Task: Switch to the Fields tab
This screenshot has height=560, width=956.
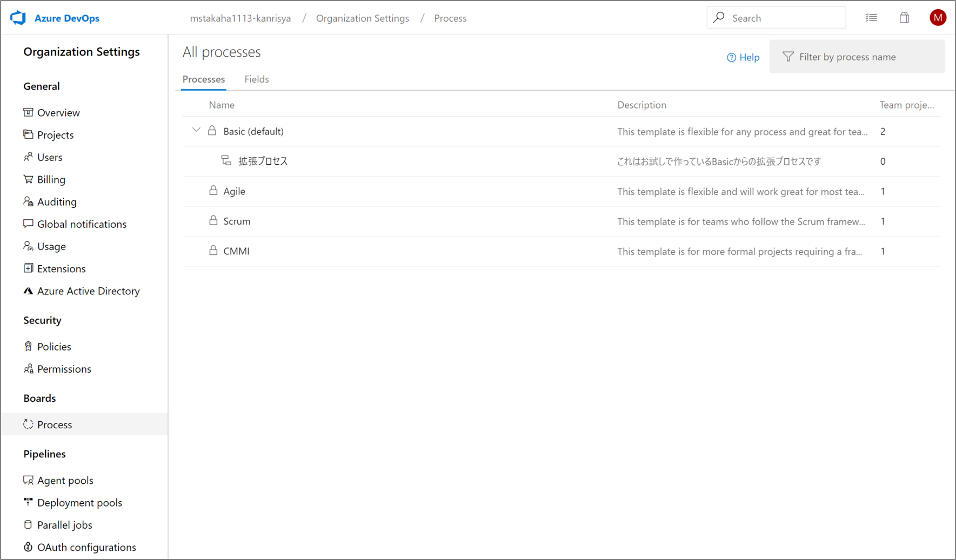Action: coord(256,79)
